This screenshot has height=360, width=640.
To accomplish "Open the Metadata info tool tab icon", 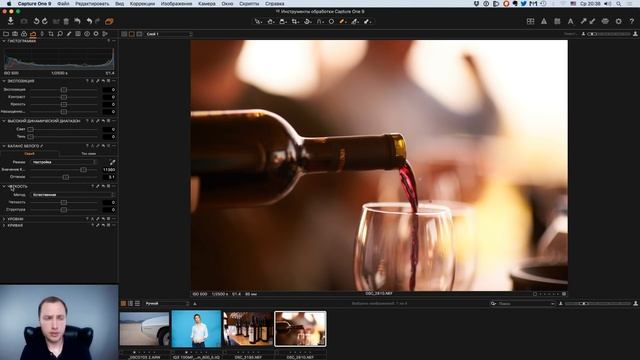I will pos(87,34).
